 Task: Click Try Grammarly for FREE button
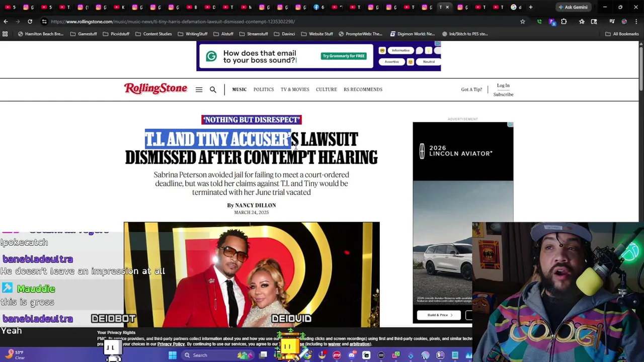click(x=344, y=56)
